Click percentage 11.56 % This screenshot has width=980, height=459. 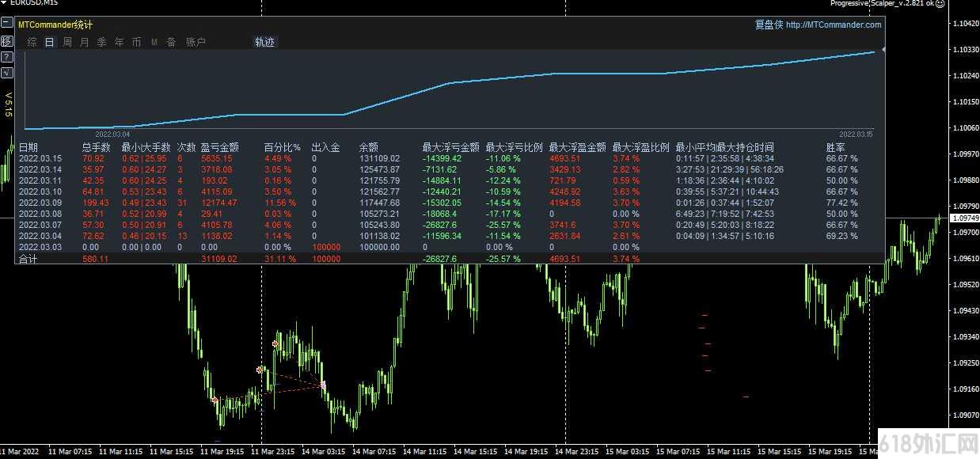281,203
